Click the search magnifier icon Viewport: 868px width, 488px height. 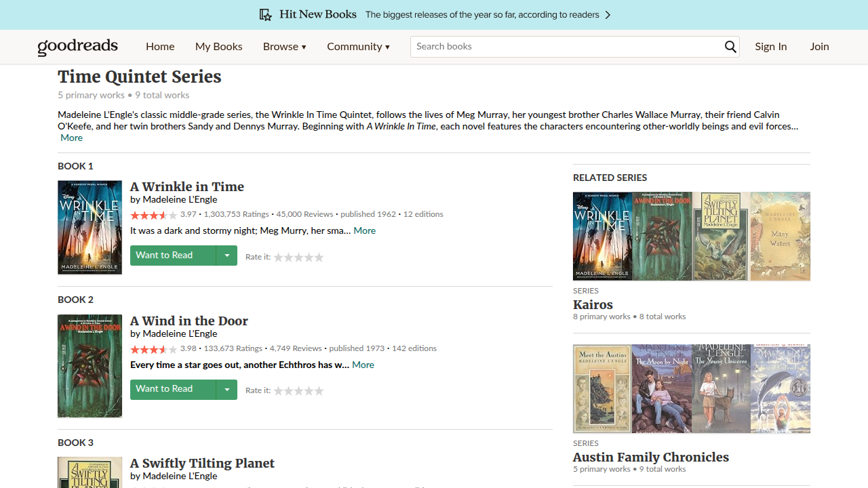[730, 47]
